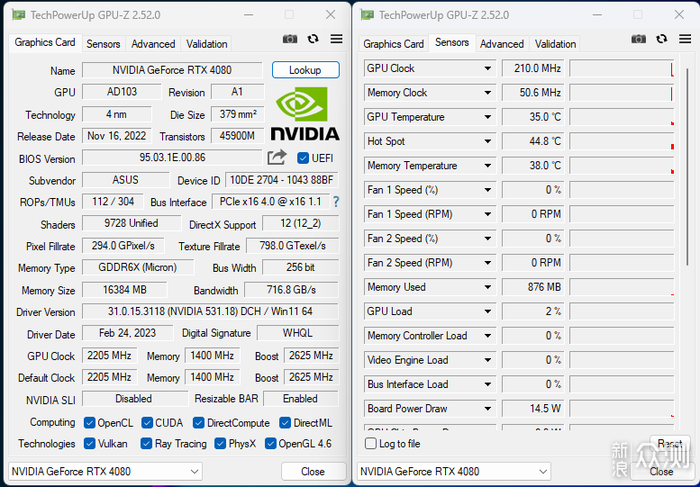Toggle the PhysX checkbox
The width and height of the screenshot is (700, 487).
pyautogui.click(x=220, y=443)
